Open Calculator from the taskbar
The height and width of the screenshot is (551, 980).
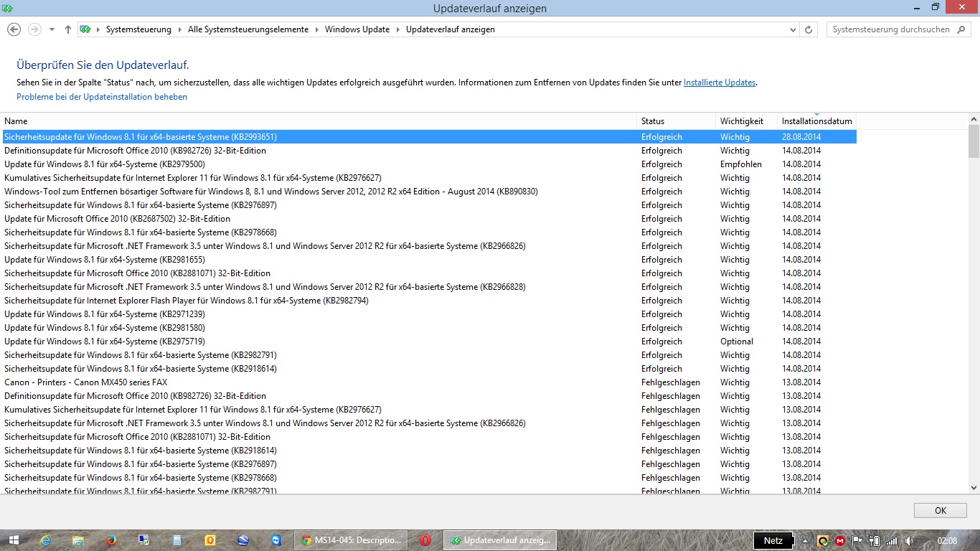[177, 540]
